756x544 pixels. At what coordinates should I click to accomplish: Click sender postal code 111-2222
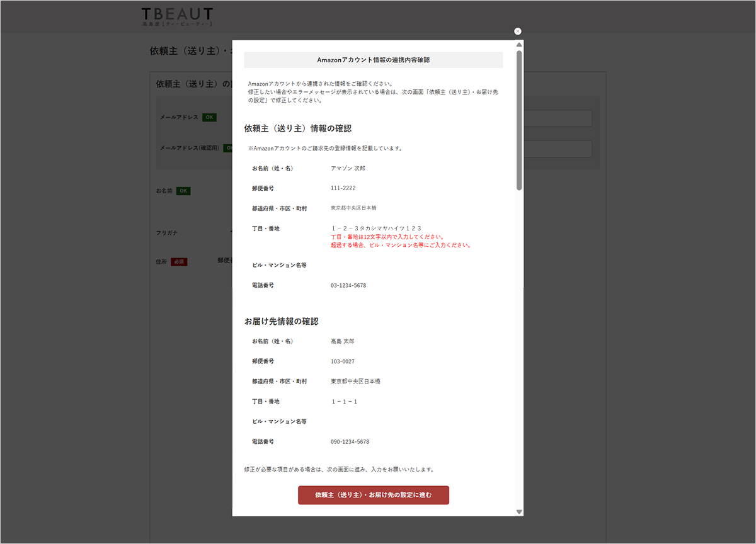point(343,188)
